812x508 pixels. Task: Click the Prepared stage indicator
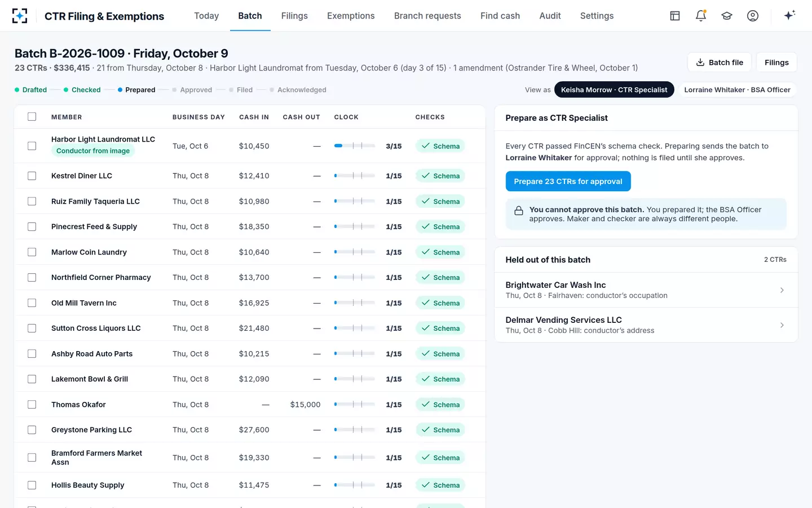pyautogui.click(x=136, y=90)
